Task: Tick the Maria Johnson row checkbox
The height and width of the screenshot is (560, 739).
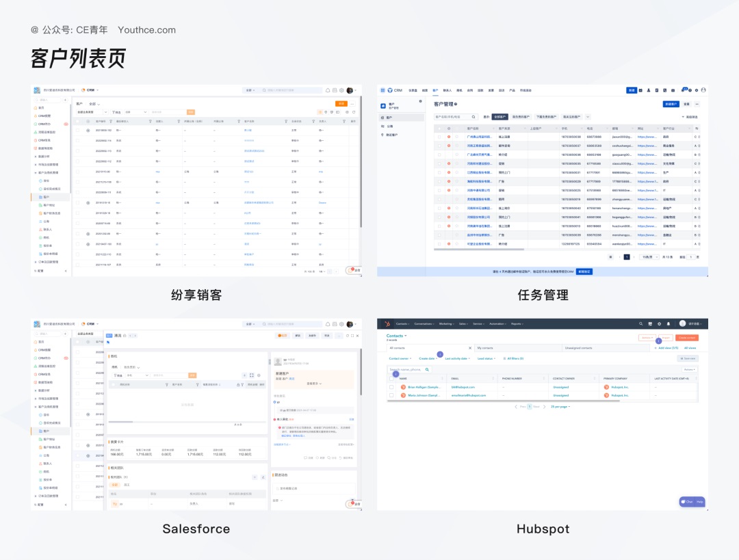Action: point(391,396)
